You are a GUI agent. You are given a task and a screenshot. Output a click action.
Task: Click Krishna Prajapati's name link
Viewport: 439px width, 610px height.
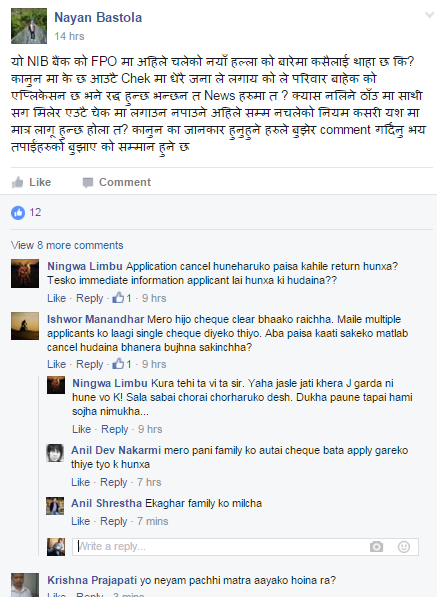tap(92, 580)
